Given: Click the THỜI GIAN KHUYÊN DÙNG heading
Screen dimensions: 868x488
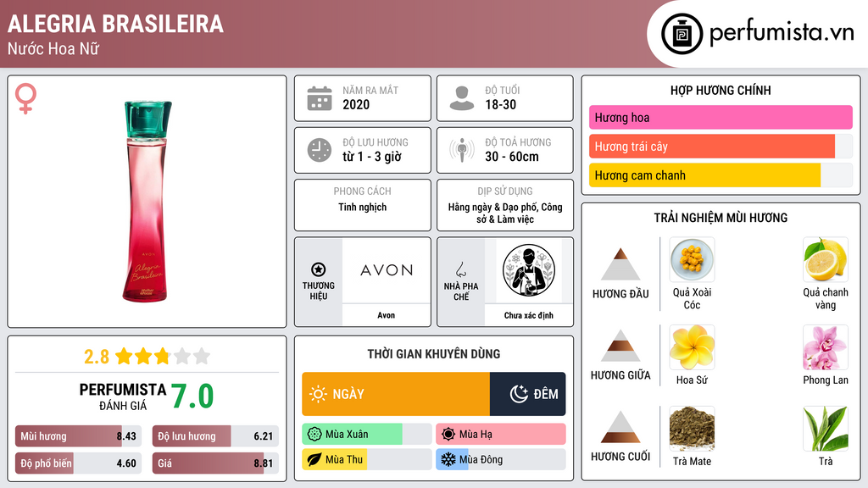Looking at the screenshot, I should coord(434,354).
